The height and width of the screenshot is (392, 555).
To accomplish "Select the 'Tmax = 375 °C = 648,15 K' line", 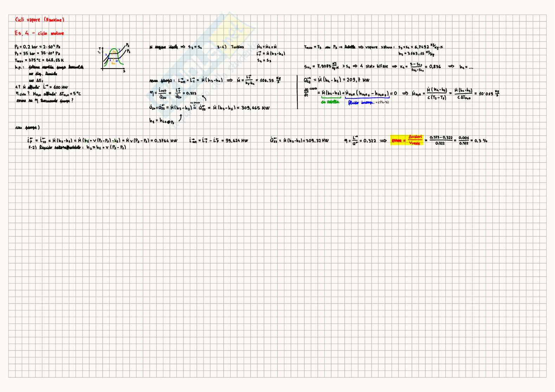I will tap(39, 60).
